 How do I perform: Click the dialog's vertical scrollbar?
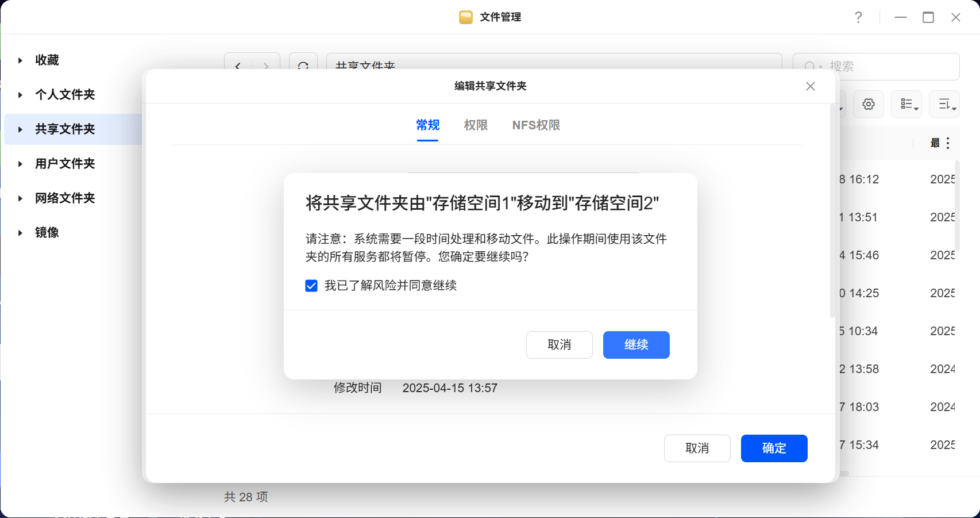click(x=832, y=210)
